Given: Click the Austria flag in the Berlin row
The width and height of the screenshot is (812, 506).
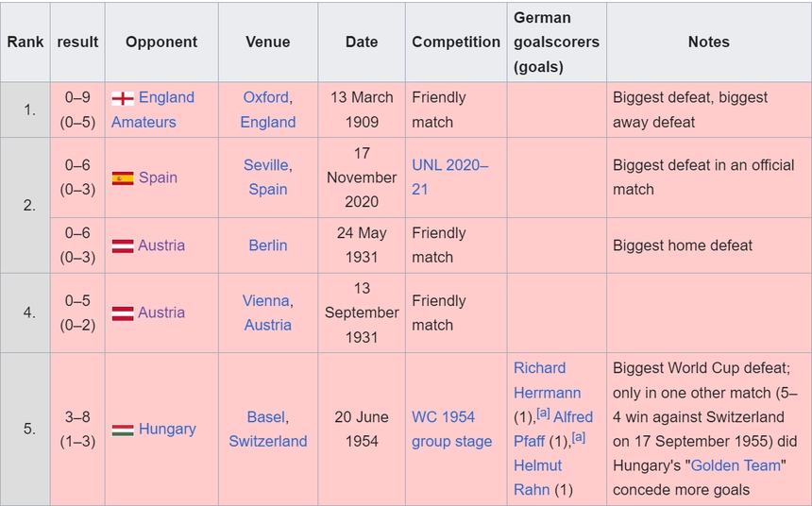Looking at the screenshot, I should 123,245.
